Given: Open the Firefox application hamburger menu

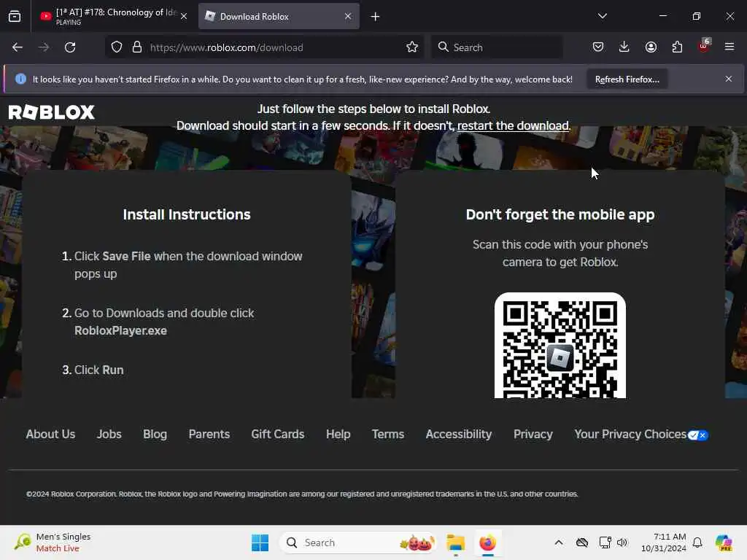Looking at the screenshot, I should tap(729, 47).
